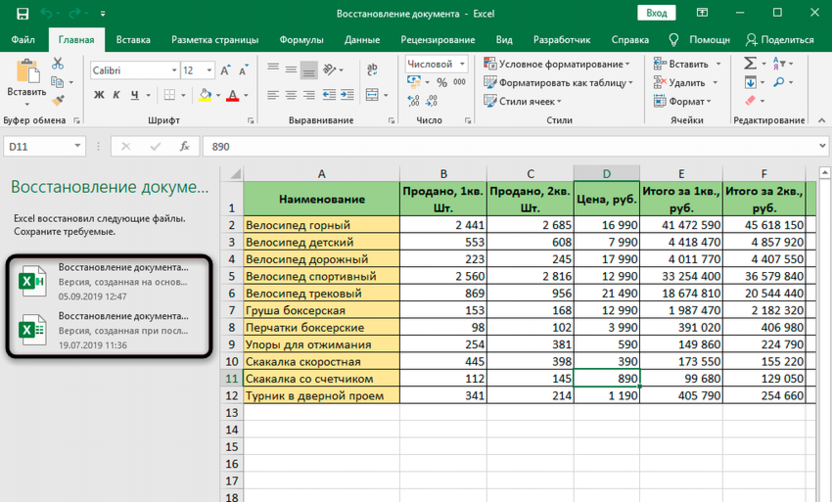The image size is (832, 502).
Task: Open Find and Select magnifier
Action: [778, 82]
